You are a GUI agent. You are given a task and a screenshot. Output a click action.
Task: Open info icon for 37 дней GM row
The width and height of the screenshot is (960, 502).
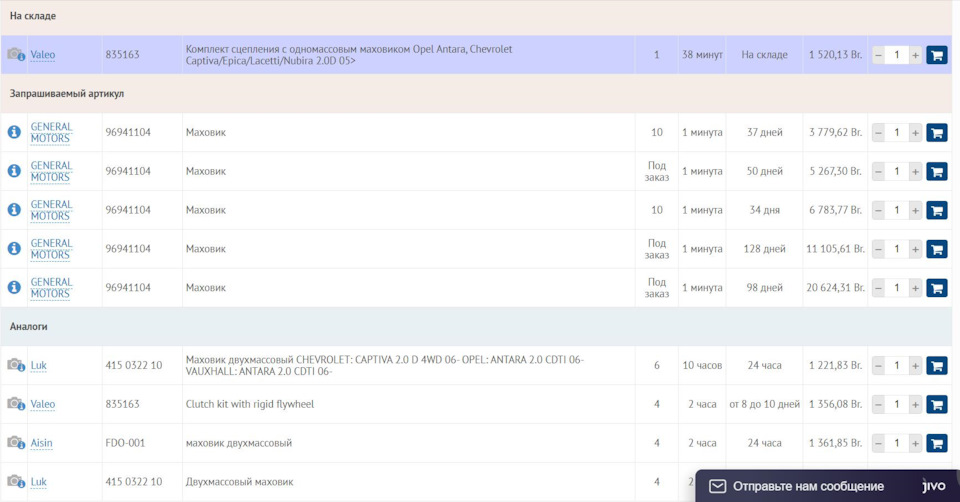point(14,132)
